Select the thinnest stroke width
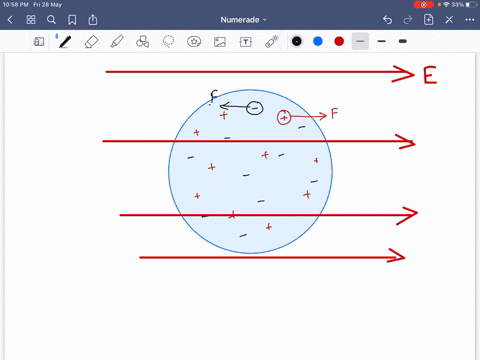 [x=360, y=41]
